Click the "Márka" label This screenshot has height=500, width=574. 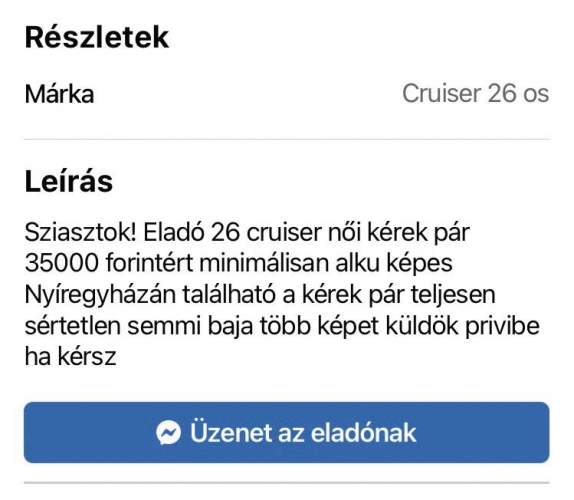[60, 94]
